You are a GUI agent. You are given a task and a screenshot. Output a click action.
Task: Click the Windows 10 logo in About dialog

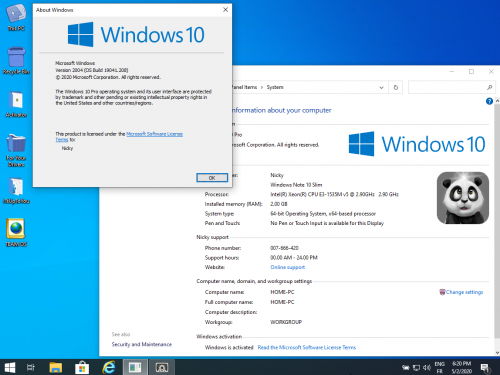point(136,35)
